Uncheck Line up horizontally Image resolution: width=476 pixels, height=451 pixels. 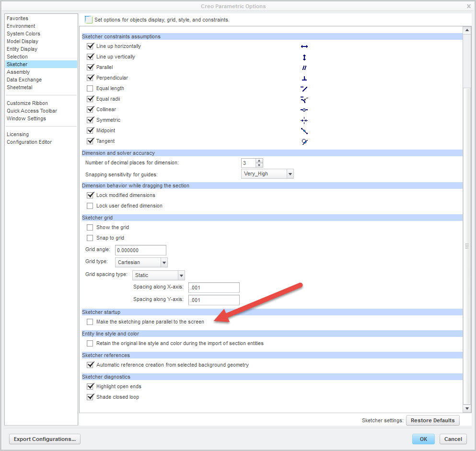[90, 46]
